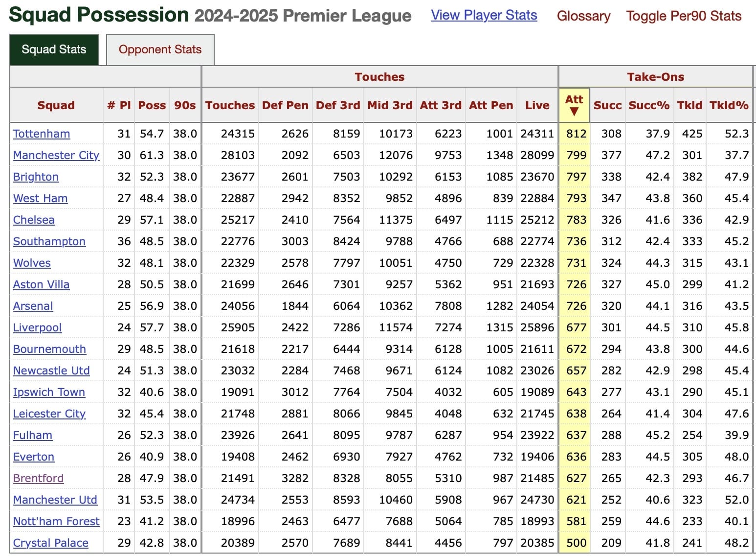Viewport: 756px width, 556px height.
Task: Select Aston Villa's 45.0 Succ% cell
Action: tap(649, 284)
